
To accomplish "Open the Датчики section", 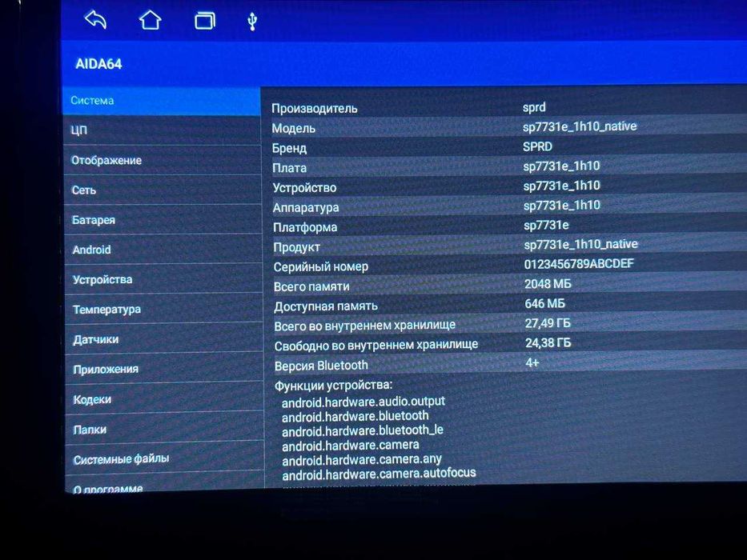I will pyautogui.click(x=164, y=339).
